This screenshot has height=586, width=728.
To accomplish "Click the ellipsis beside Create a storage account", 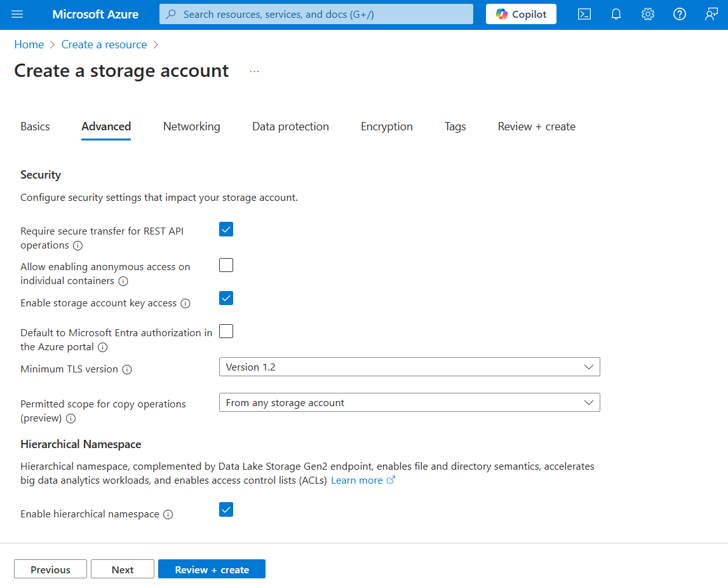I will (x=255, y=72).
